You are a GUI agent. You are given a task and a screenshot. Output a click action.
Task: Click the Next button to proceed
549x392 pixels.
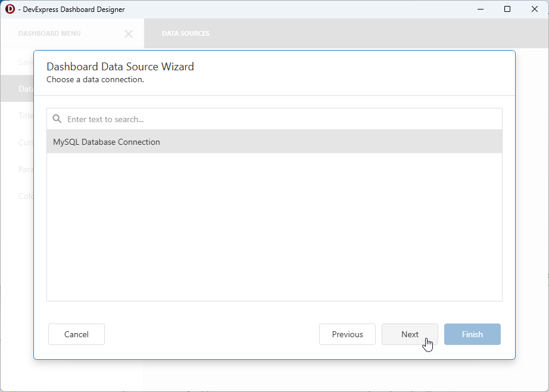pyautogui.click(x=410, y=334)
